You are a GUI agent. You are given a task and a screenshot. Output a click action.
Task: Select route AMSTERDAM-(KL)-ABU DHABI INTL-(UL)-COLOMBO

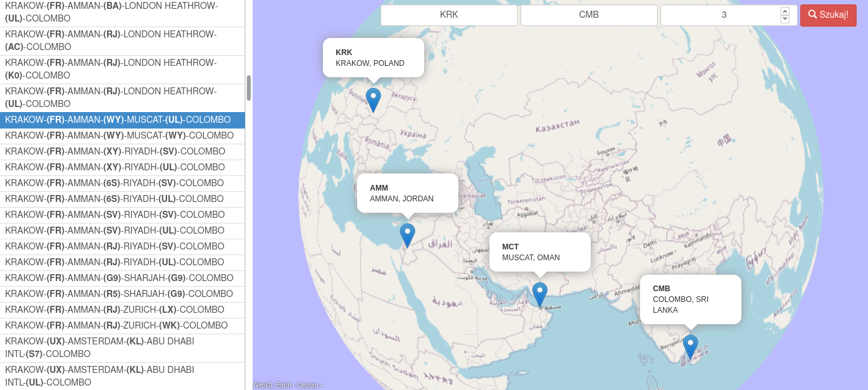pos(122,377)
